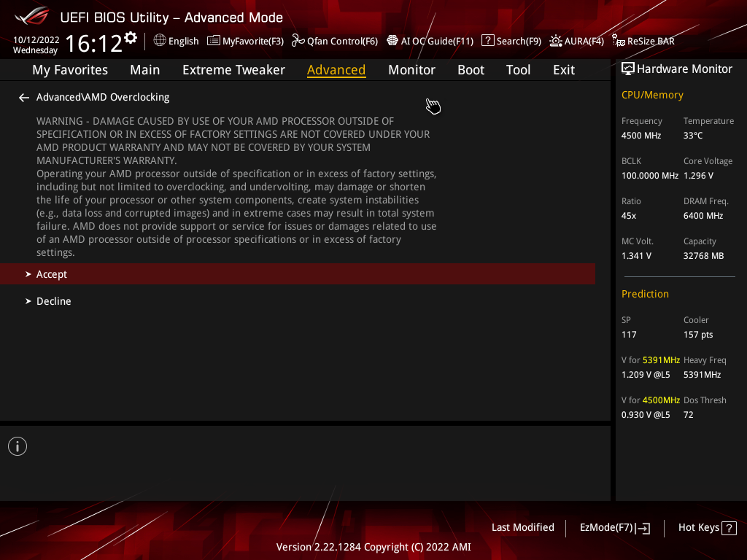Screen dimensions: 747x560
Task: Click the back arrow beside Advanced\AMD Overclocking
Action: 24,98
